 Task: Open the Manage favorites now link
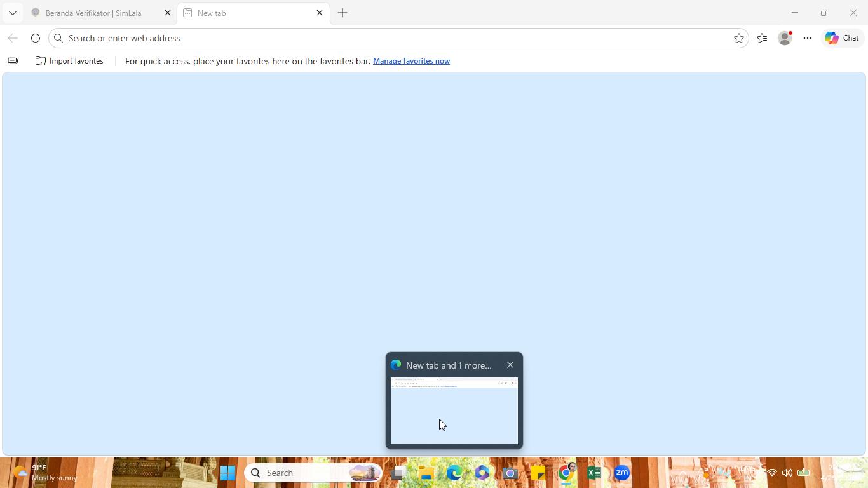pos(411,61)
